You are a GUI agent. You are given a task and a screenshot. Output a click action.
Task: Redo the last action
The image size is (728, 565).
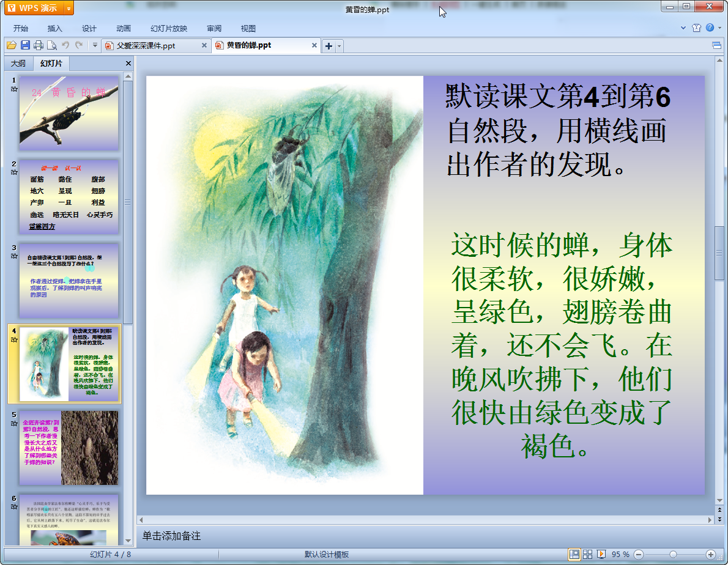[x=79, y=45]
